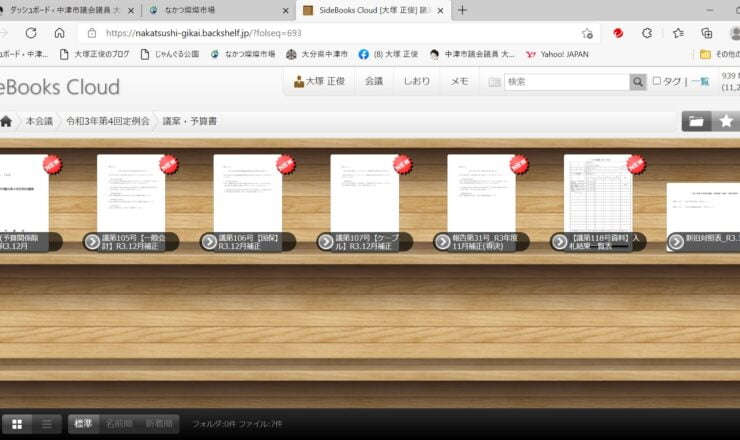Switch to list view layout

point(46,424)
